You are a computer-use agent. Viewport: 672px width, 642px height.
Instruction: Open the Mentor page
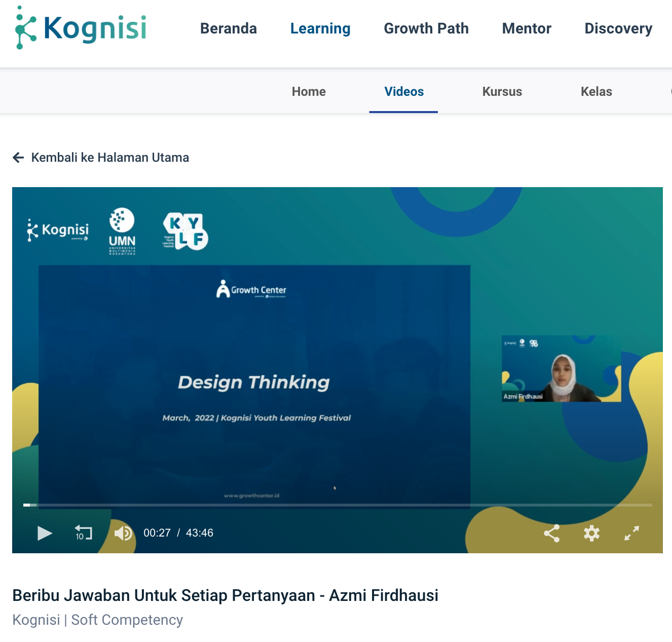527,28
